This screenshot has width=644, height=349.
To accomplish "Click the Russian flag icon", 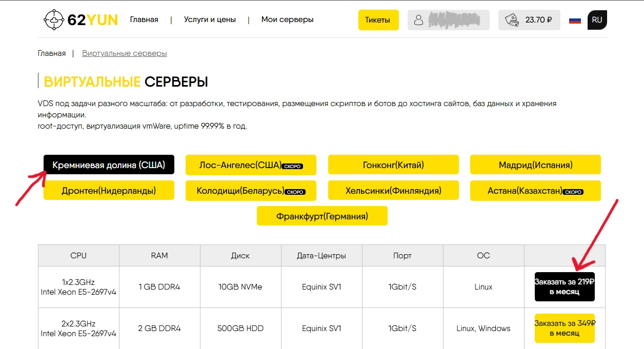I will [575, 20].
